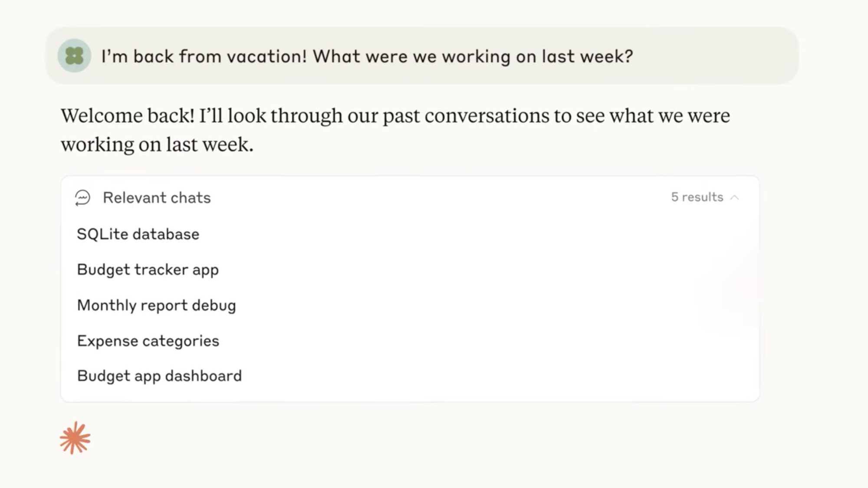Open the SQLite database chat
This screenshot has height=488, width=868.
click(138, 234)
